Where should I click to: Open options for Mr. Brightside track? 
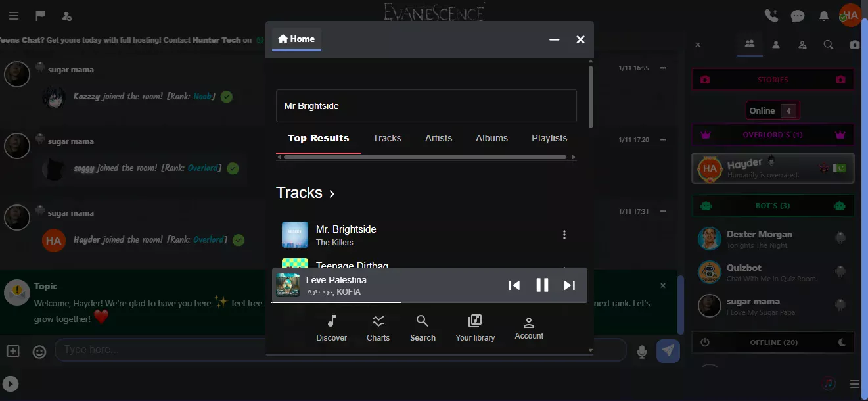pyautogui.click(x=564, y=235)
